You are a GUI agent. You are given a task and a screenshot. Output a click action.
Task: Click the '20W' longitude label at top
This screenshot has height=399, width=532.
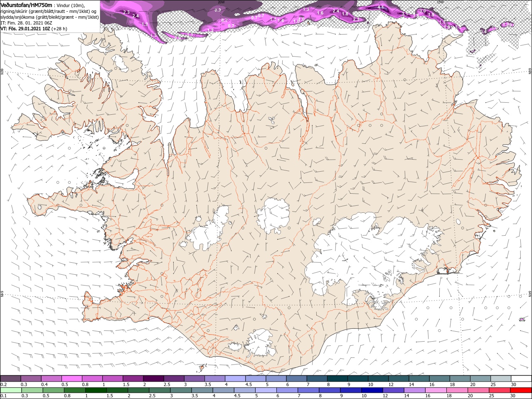[221, 2]
